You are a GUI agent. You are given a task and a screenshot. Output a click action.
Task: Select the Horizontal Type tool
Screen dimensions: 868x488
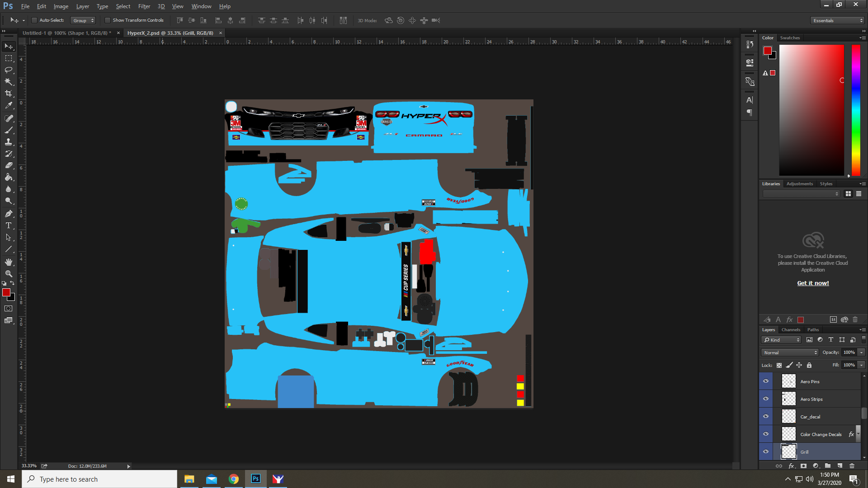pos(8,225)
